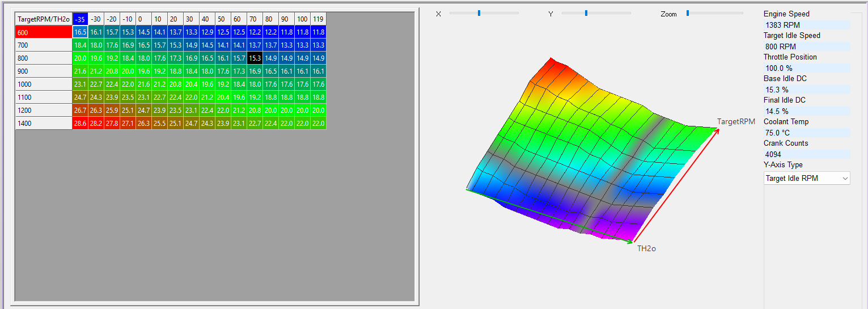Select cell 16.9 in the 700 row

(x=128, y=45)
